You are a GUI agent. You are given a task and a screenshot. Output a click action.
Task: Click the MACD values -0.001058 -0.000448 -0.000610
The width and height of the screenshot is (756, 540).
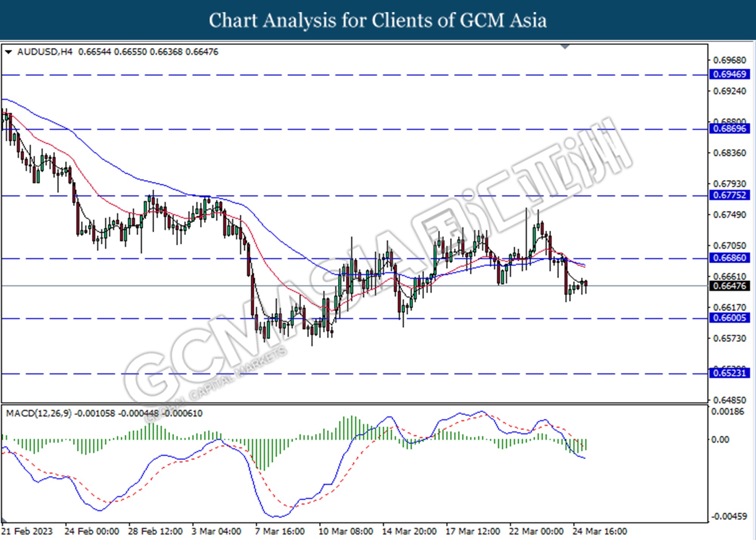click(x=138, y=413)
